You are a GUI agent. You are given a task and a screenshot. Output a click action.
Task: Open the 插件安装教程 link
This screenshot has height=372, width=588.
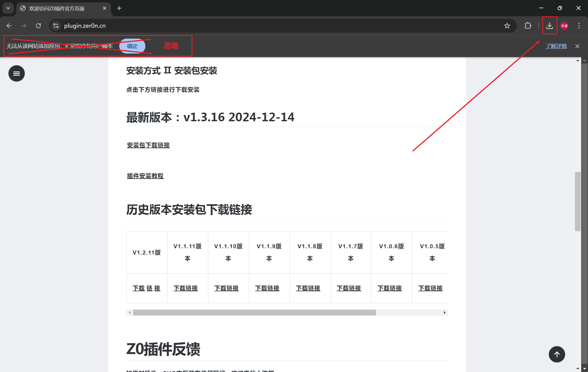pyautogui.click(x=145, y=176)
